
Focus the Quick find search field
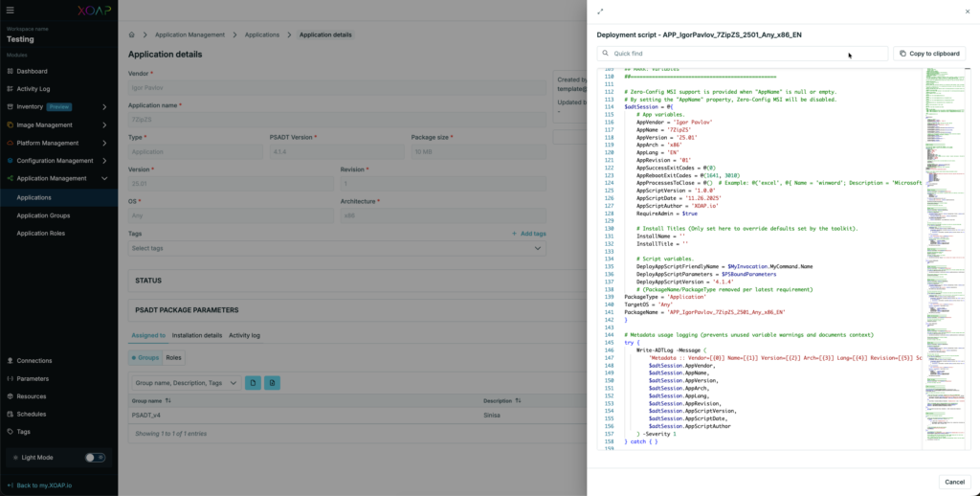click(x=746, y=54)
